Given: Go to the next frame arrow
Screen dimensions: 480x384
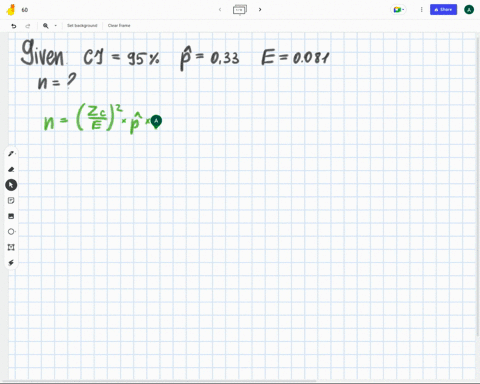Looking at the screenshot, I should coord(260,10).
